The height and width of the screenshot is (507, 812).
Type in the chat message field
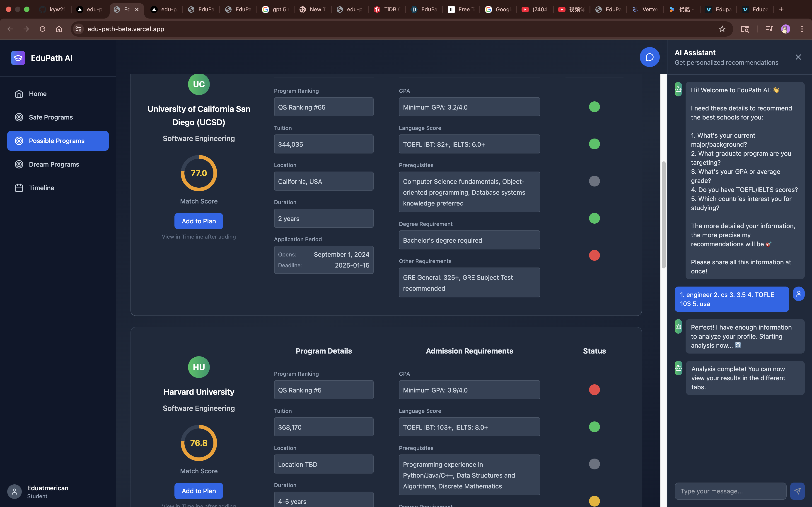pos(730,491)
